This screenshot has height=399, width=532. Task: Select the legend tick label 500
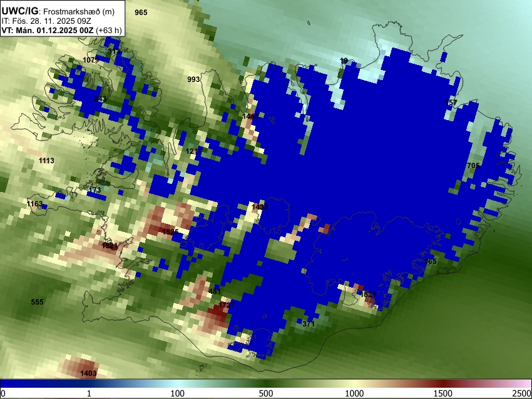(265, 393)
